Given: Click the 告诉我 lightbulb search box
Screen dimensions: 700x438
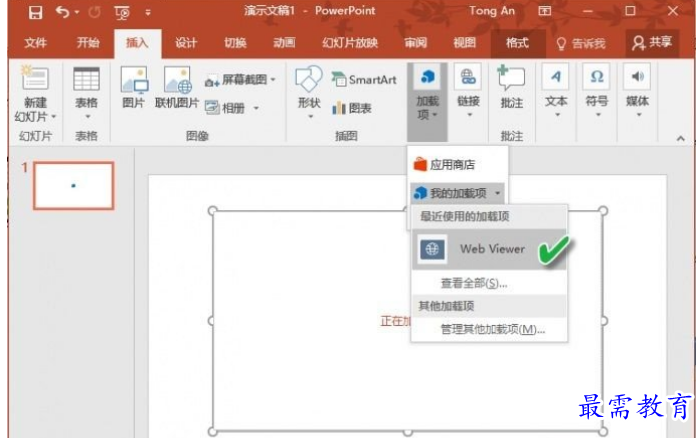Looking at the screenshot, I should (581, 43).
